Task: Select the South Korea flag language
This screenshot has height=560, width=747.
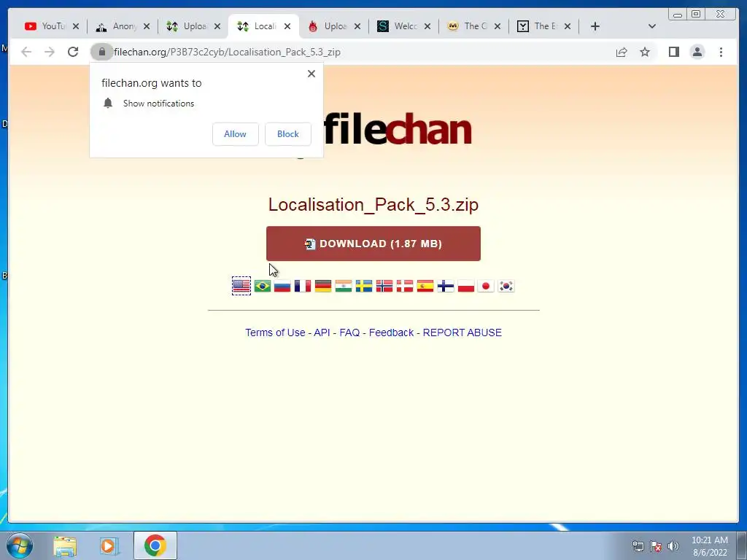Action: 506,286
